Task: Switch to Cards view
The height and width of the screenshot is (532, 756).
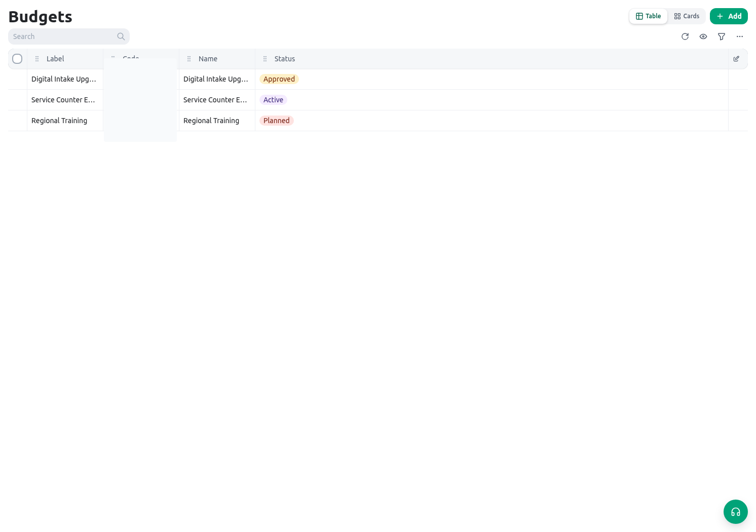Action: [x=687, y=16]
